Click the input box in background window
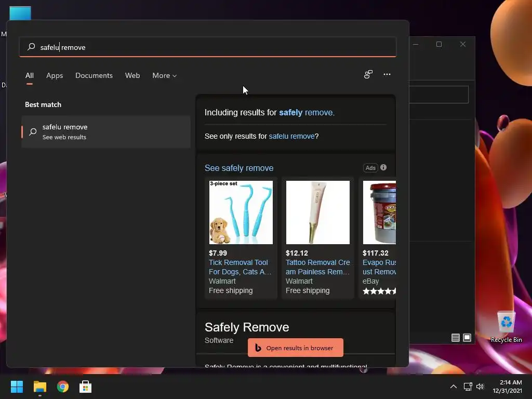Screen dimensions: 532x399 coord(439,95)
